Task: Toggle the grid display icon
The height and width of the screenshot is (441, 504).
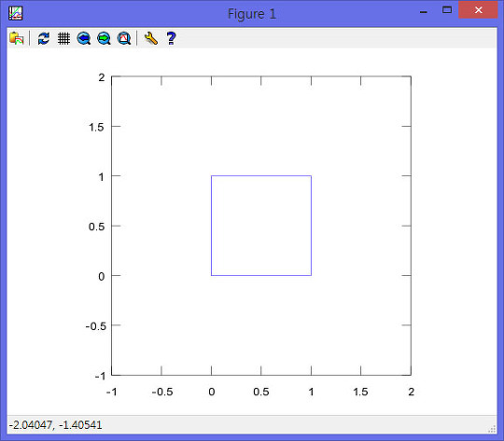Action: (63, 38)
